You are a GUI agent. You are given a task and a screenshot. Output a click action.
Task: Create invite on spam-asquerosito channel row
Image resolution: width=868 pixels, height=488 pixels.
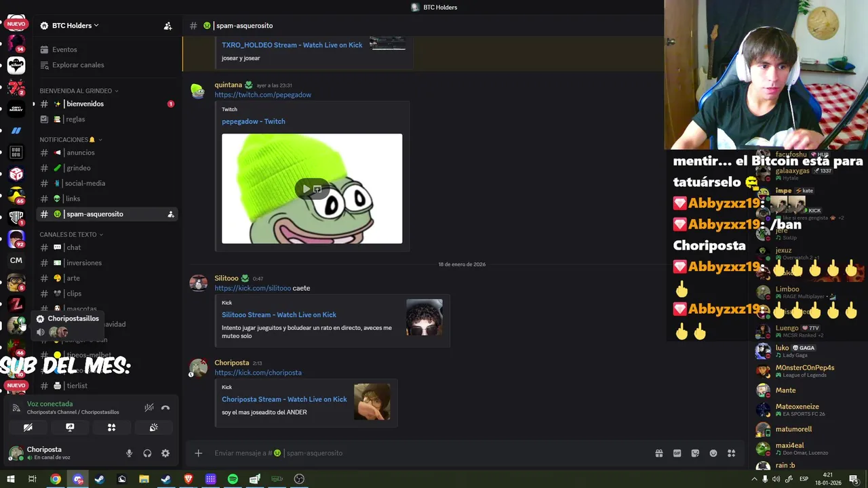170,214
